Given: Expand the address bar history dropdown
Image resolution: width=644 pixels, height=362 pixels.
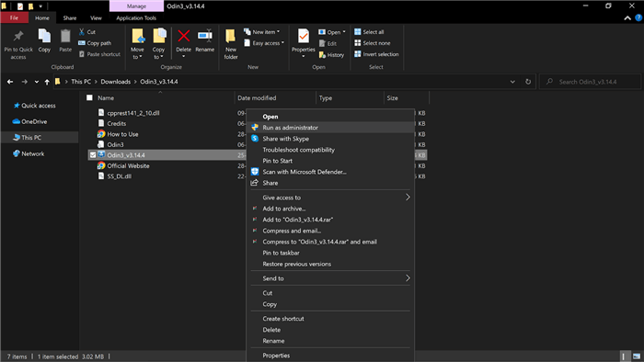Looking at the screenshot, I should click(x=512, y=82).
